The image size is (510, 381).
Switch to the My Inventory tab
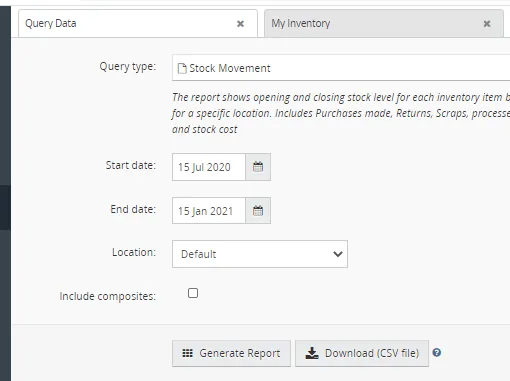point(384,23)
